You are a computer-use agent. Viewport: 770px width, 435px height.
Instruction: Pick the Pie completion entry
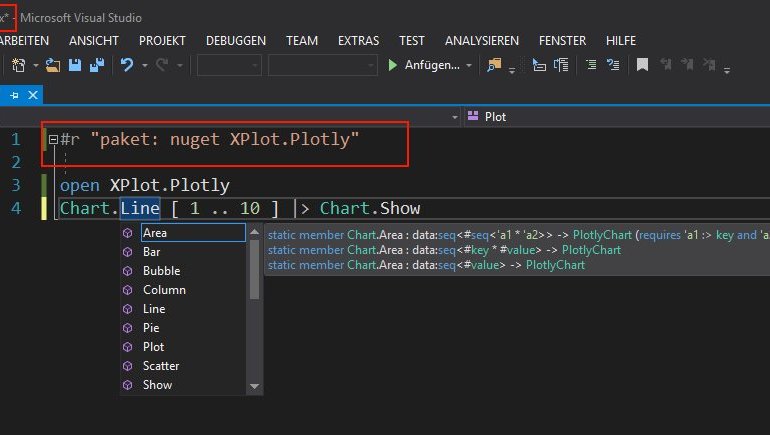tap(151, 328)
